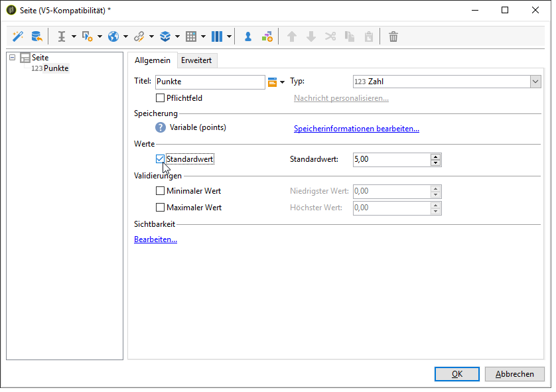556x392 pixels.
Task: Click the orange field picker icon beside Titel
Action: point(272,82)
